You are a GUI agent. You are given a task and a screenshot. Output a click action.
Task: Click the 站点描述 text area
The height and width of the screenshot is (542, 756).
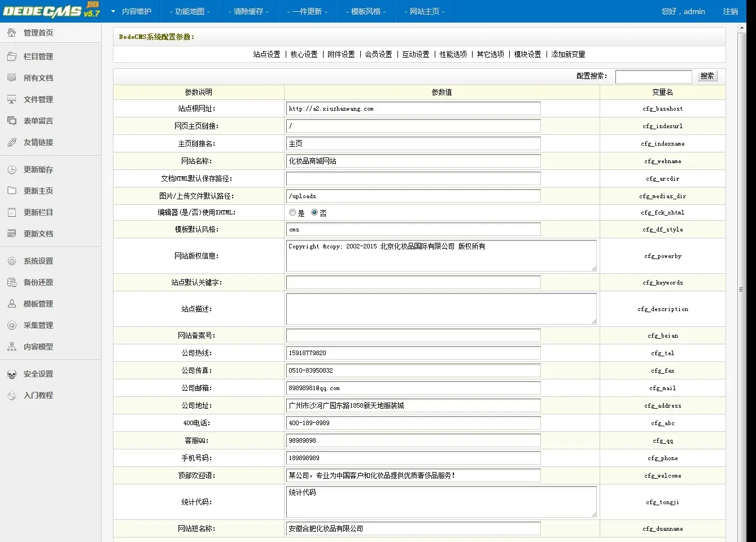coord(442,309)
